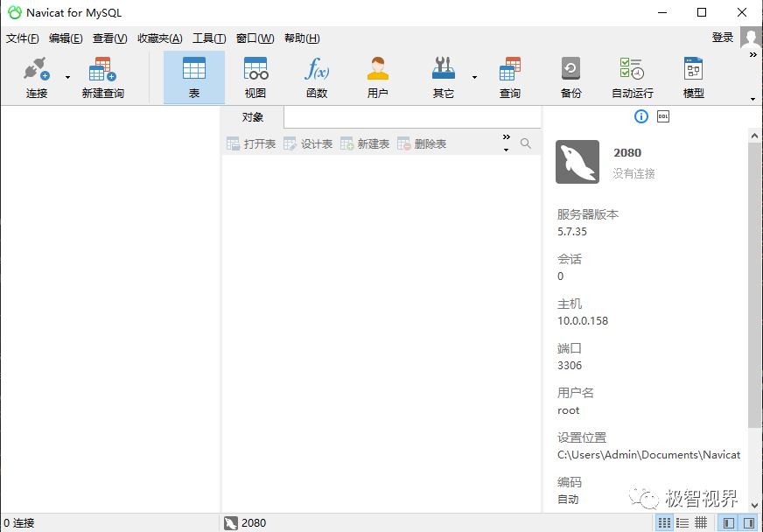763x532 pixels.
Task: Show the DDL panel icon
Action: point(662,116)
